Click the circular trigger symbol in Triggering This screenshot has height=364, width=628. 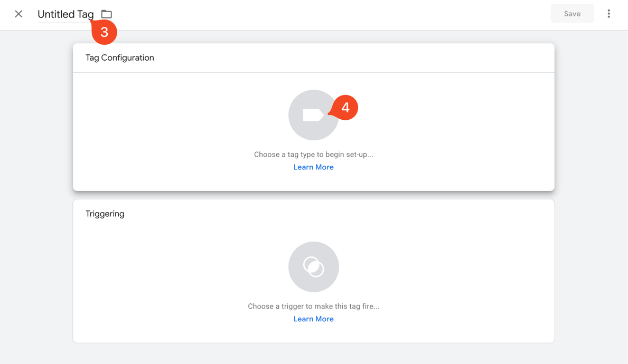[x=314, y=267]
